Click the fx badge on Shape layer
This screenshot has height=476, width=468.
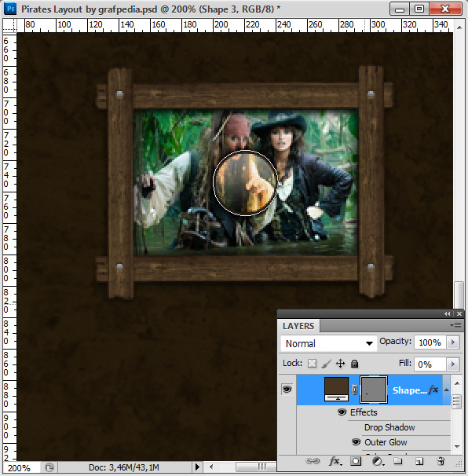(x=433, y=389)
